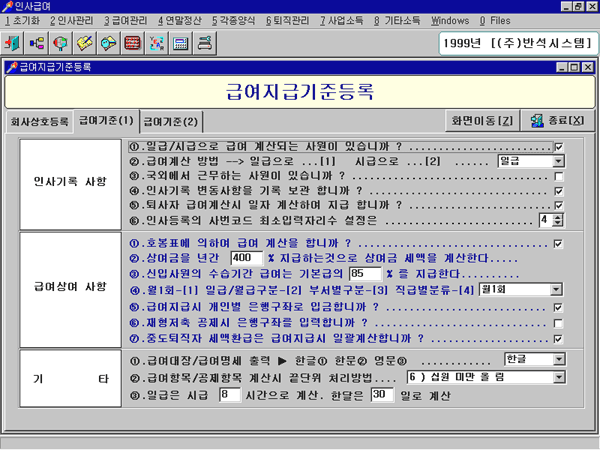Enable the 국외에서 근무하는 사원 checkbox
Viewport: 600px width, 450px height.
coord(559,175)
